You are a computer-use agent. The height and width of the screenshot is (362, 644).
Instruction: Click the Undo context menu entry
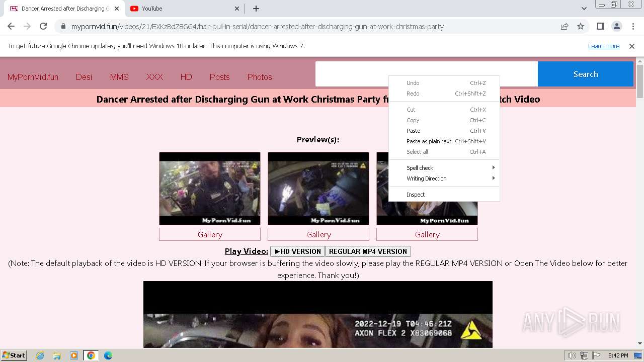tap(444, 83)
